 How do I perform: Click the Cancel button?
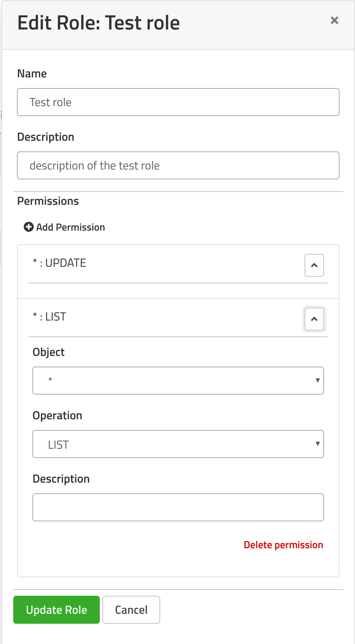click(131, 610)
